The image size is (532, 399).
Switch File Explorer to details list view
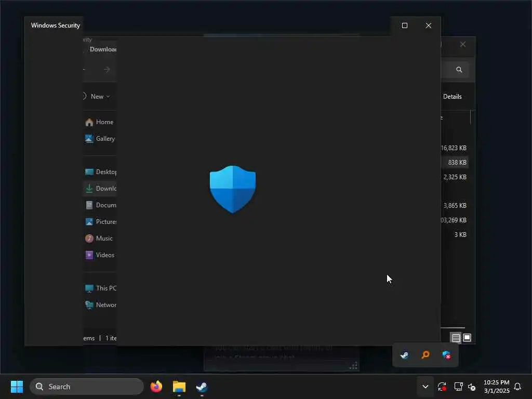pyautogui.click(x=456, y=338)
